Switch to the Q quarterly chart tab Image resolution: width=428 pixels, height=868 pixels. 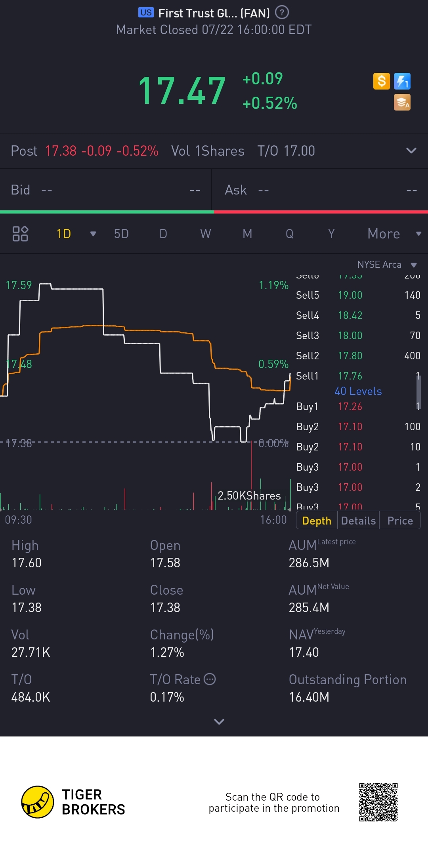coord(290,234)
